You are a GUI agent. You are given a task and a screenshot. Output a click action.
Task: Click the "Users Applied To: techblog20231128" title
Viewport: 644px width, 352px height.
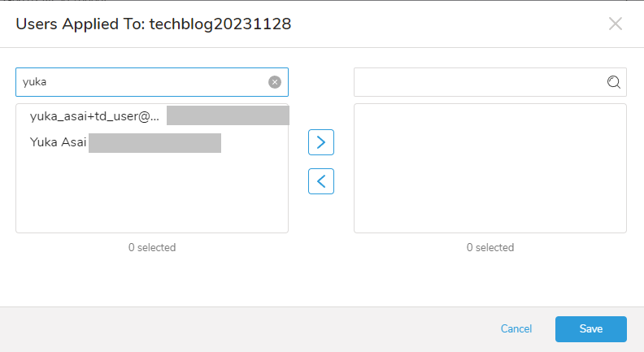153,24
